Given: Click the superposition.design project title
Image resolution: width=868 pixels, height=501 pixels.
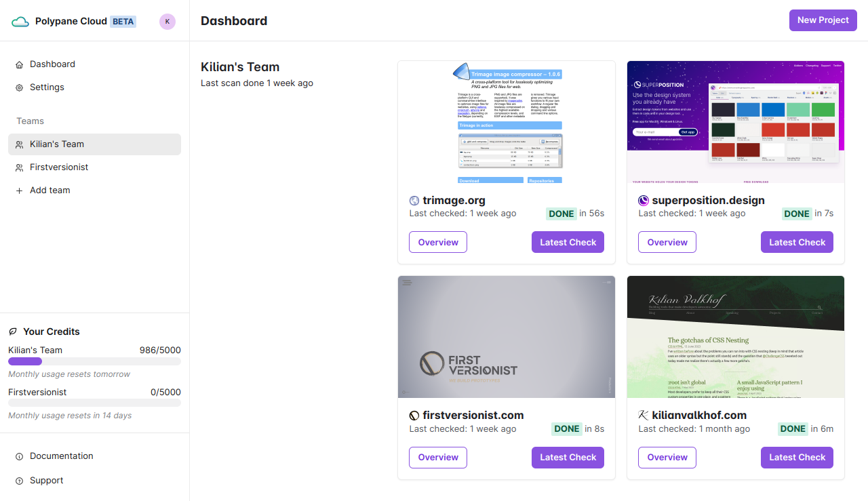Looking at the screenshot, I should 708,201.
